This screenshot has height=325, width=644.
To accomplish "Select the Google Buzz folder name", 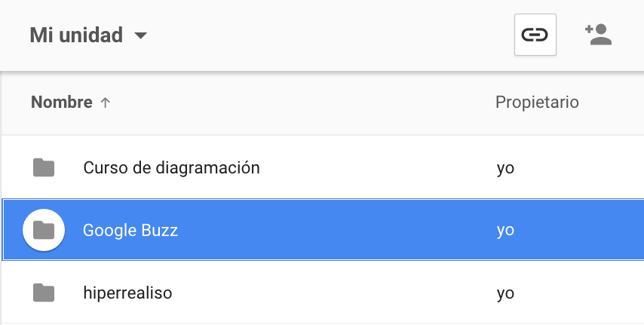I will [130, 230].
